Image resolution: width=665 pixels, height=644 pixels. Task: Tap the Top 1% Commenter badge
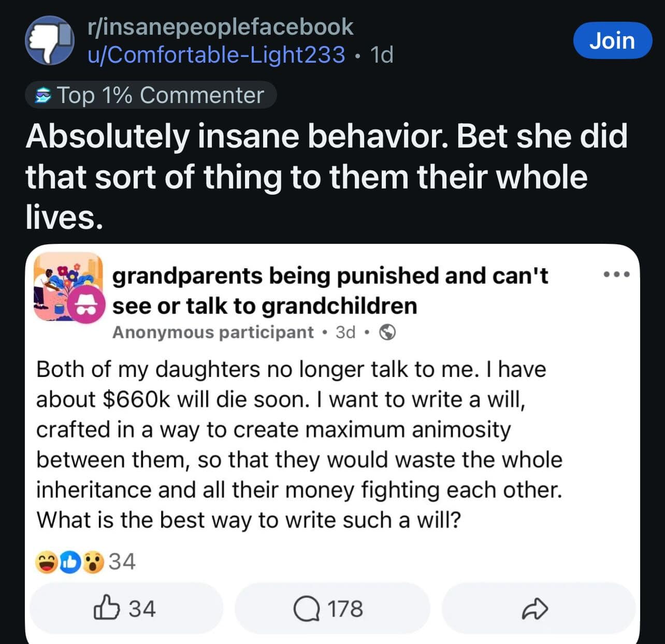coord(151,95)
